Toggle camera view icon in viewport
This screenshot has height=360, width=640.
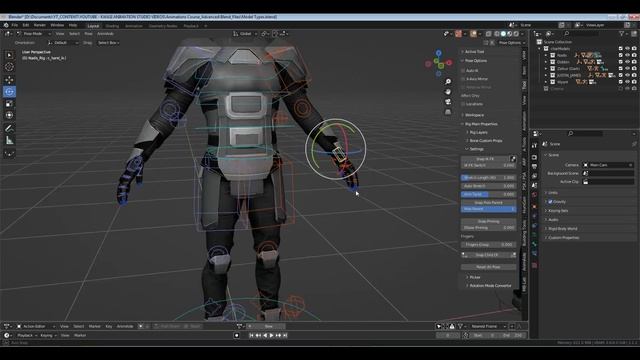point(448,102)
